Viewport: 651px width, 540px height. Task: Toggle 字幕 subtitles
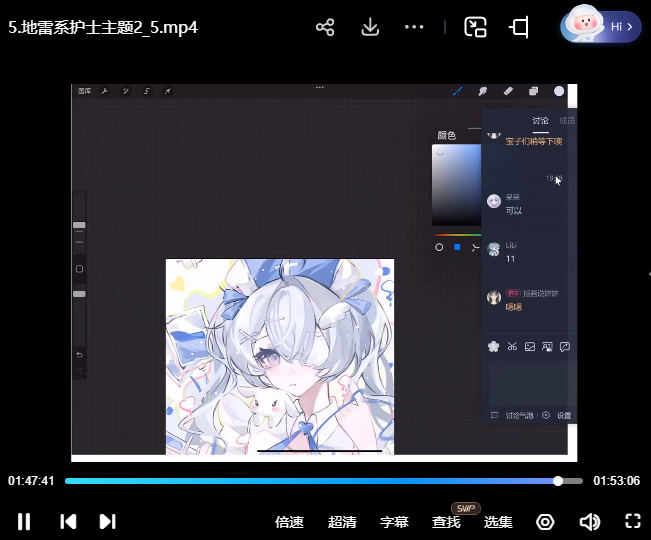tap(394, 522)
